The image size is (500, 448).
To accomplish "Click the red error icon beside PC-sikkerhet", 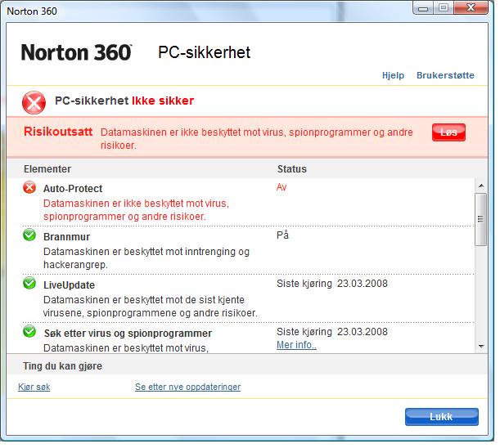I will pos(34,103).
